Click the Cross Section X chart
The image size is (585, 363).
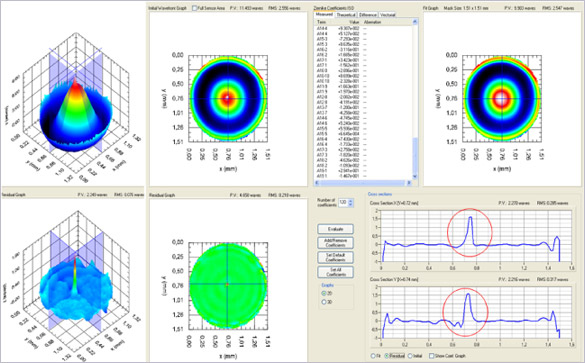click(x=476, y=236)
